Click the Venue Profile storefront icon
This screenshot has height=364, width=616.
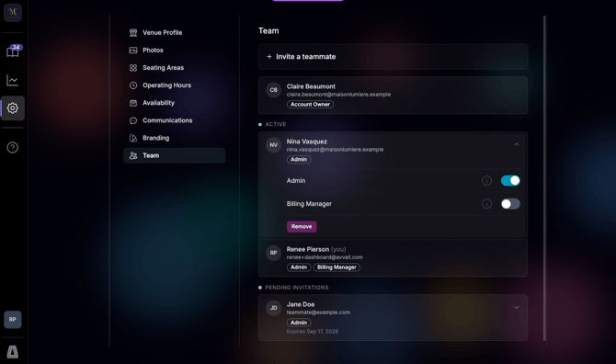click(x=133, y=32)
